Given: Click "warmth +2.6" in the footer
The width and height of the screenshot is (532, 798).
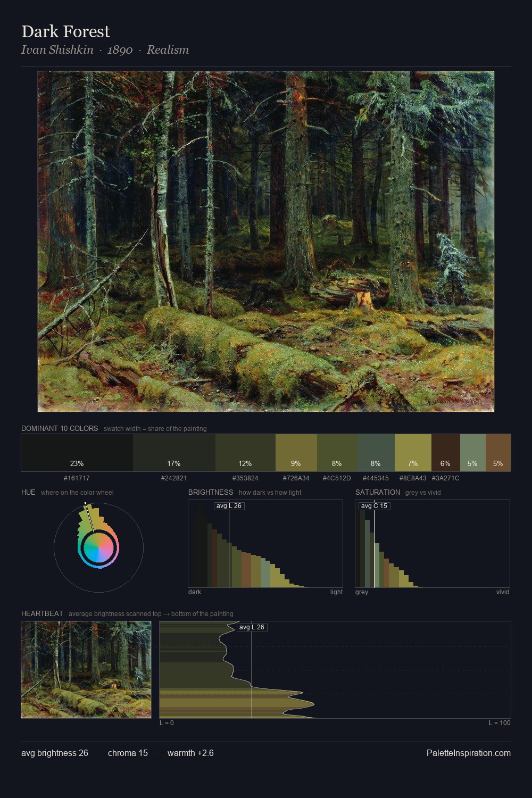Looking at the screenshot, I should point(190,753).
